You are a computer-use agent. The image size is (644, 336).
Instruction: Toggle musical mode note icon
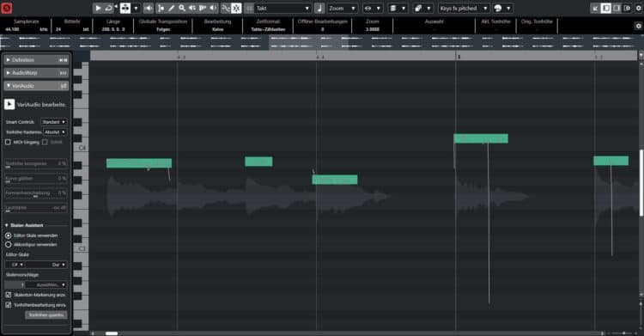click(319, 9)
